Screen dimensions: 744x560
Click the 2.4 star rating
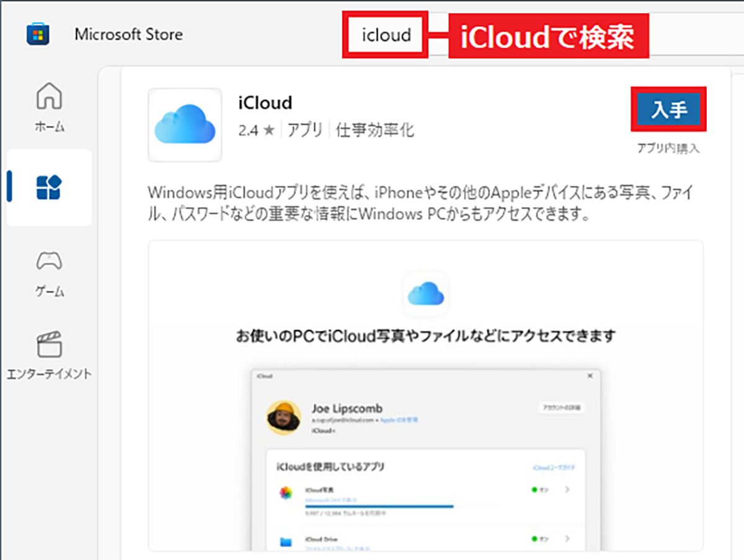[256, 130]
